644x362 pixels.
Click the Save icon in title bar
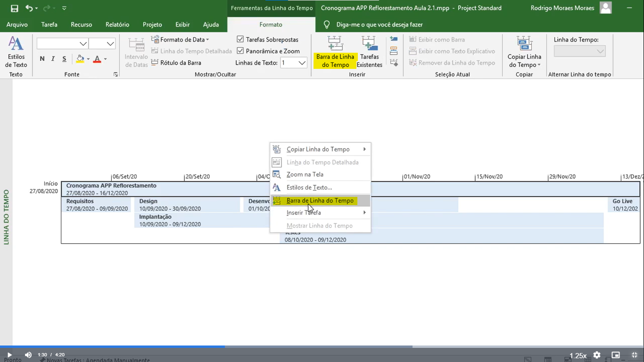pyautogui.click(x=15, y=8)
